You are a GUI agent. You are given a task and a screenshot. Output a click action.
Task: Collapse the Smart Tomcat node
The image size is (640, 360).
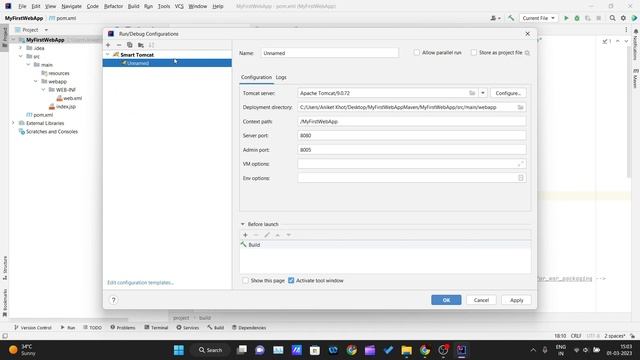click(x=108, y=55)
